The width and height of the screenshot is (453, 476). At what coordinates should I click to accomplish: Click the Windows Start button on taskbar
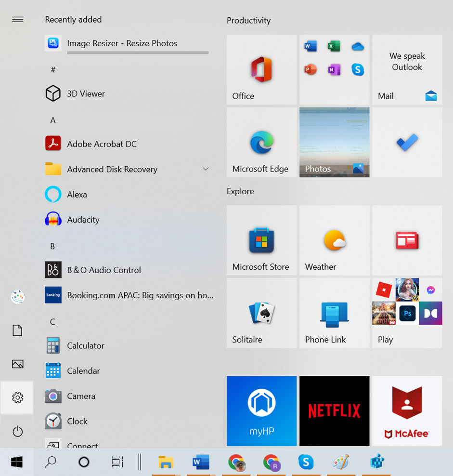pos(17,462)
